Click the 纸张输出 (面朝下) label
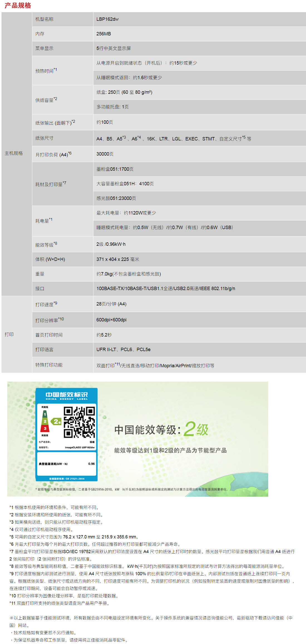 pyautogui.click(x=55, y=122)
